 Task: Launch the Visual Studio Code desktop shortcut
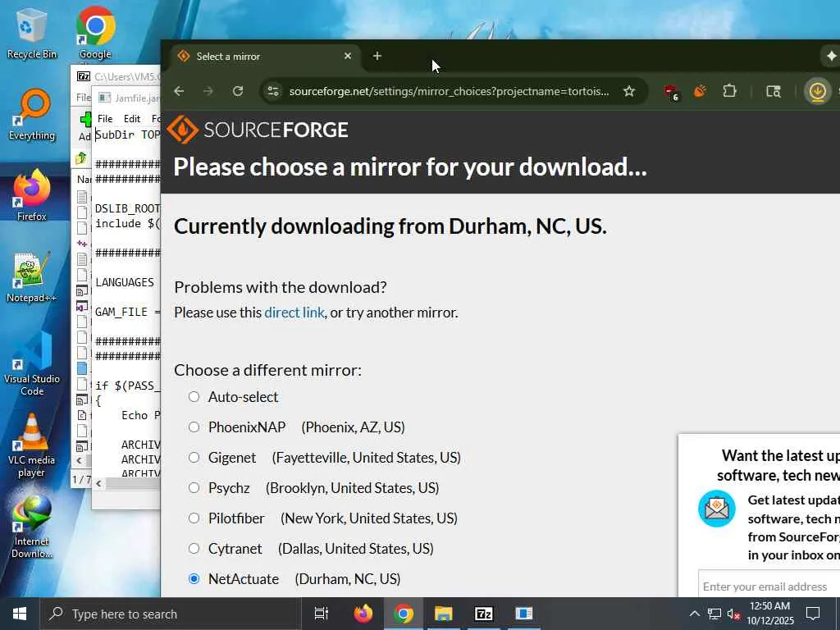tap(32, 364)
